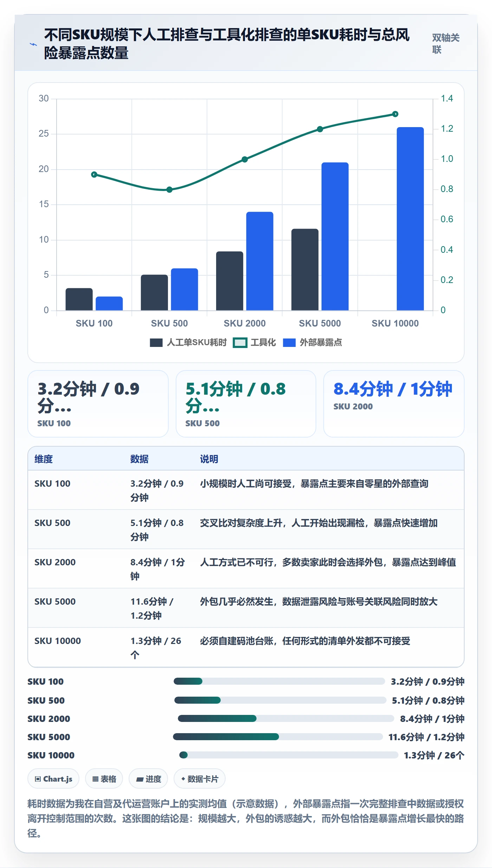
Task: Click the SKU 10000 blue exposure bar in chart
Action: pos(410,219)
